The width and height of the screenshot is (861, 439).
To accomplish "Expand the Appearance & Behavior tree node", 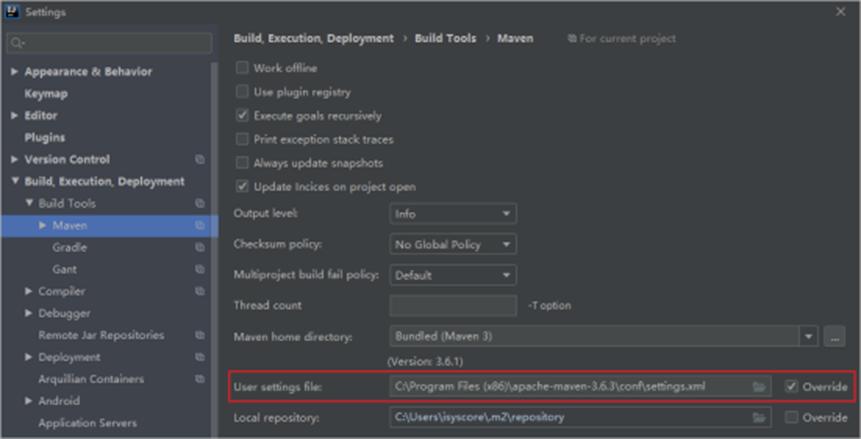I will pos(14,72).
